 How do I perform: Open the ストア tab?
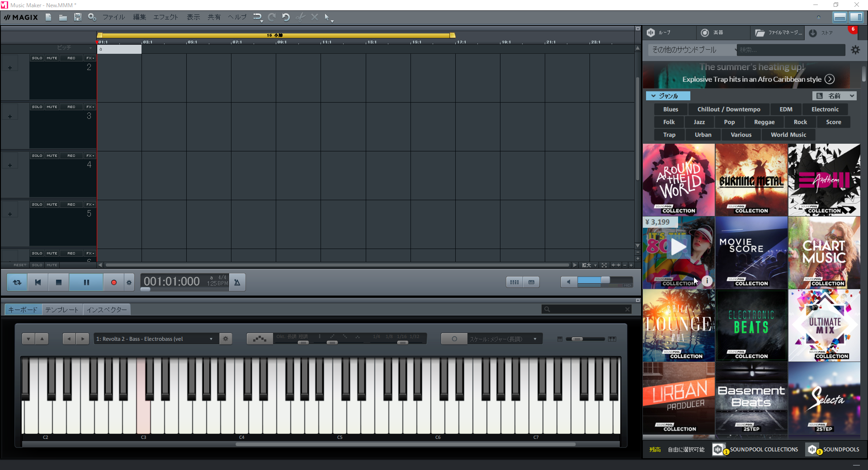click(x=831, y=33)
